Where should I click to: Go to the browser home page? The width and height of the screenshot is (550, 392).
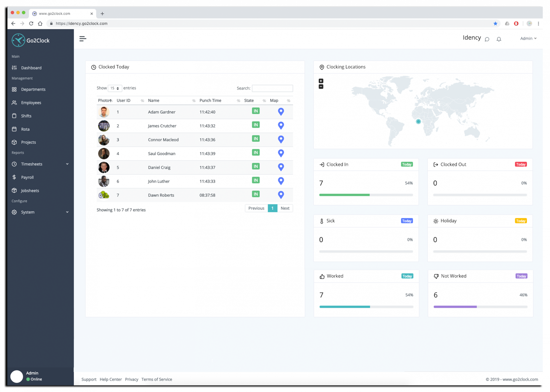[40, 23]
